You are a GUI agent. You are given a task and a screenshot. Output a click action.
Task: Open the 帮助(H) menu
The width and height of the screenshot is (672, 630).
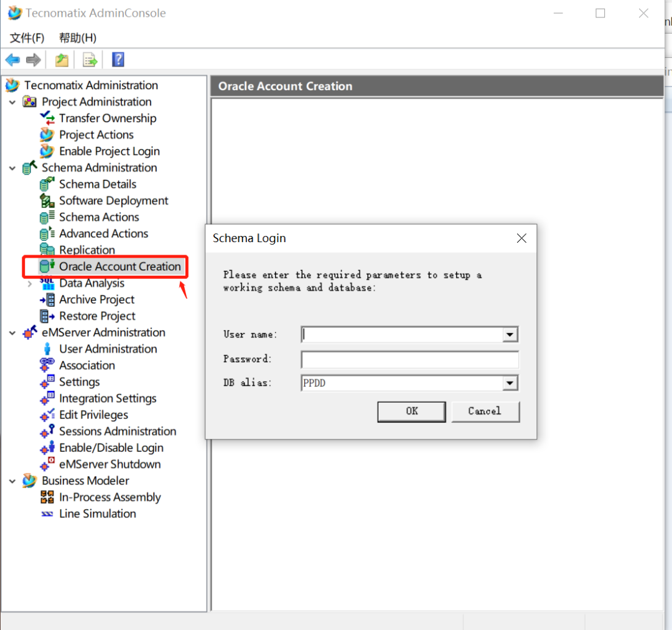(78, 38)
